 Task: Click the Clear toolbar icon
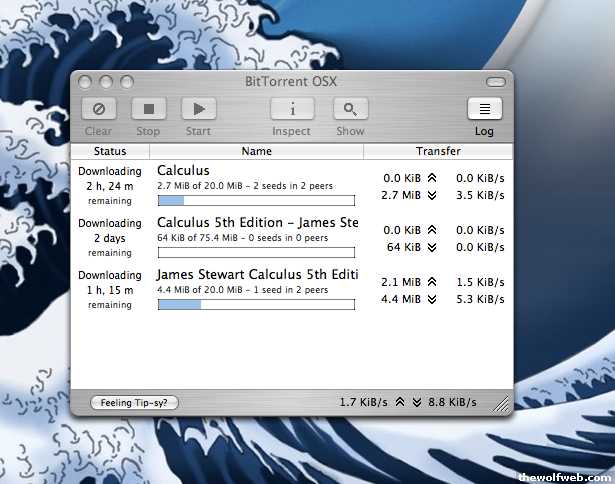click(98, 109)
